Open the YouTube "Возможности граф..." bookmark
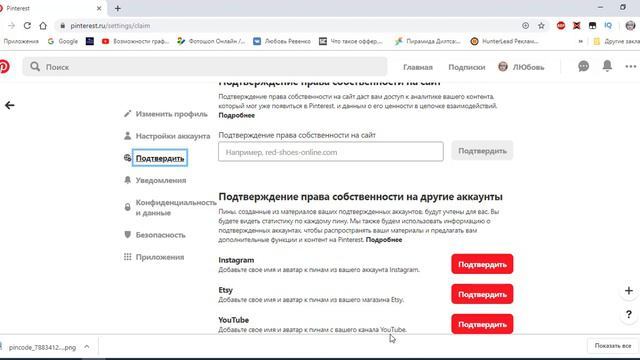 coord(135,41)
